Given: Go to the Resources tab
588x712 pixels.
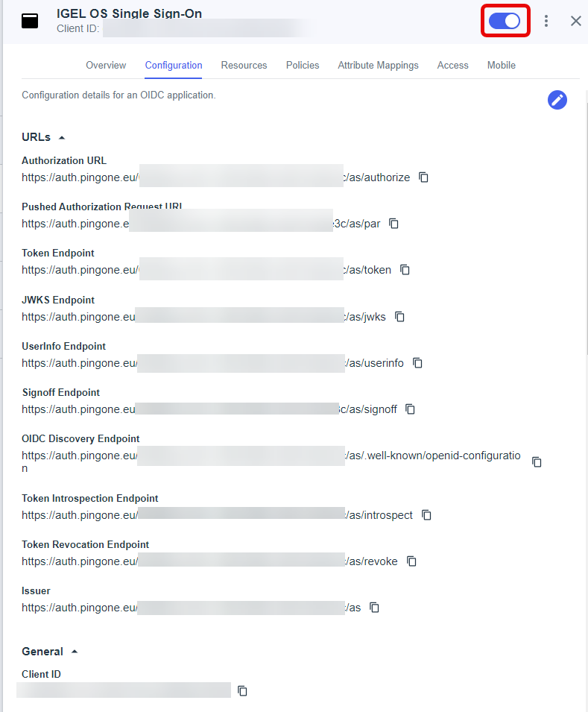Looking at the screenshot, I should point(244,66).
